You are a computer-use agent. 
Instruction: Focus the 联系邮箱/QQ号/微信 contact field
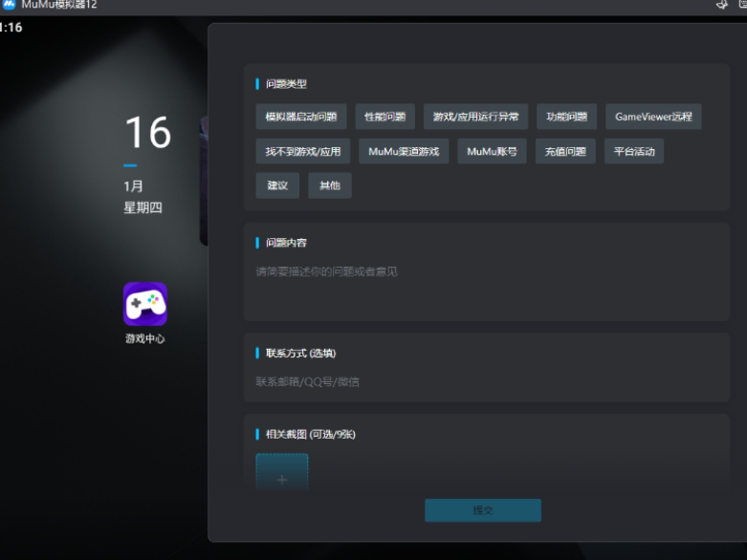pos(487,381)
